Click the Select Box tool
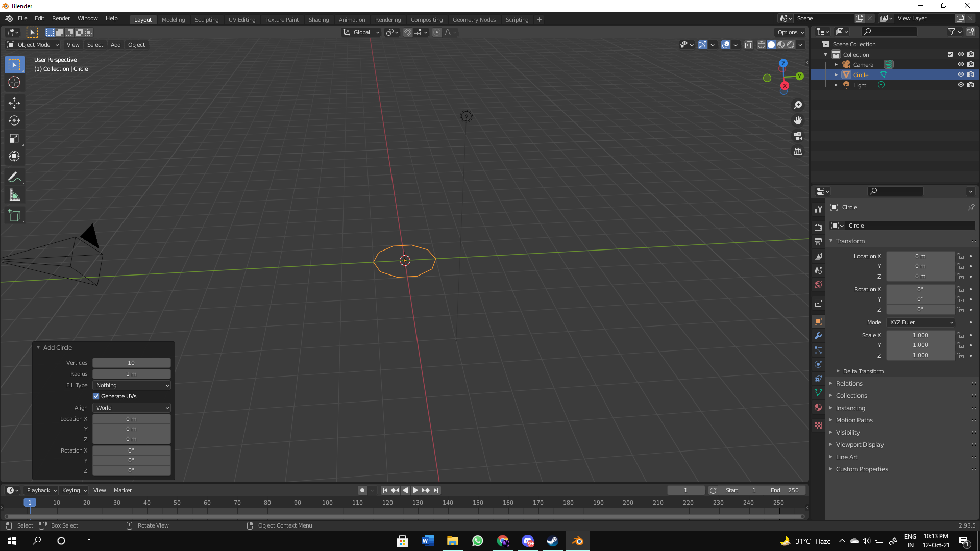The height and width of the screenshot is (551, 980). coord(14,65)
